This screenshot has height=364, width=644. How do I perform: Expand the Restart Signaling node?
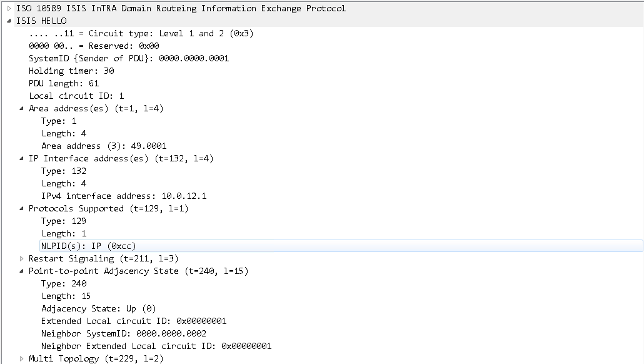click(x=21, y=258)
